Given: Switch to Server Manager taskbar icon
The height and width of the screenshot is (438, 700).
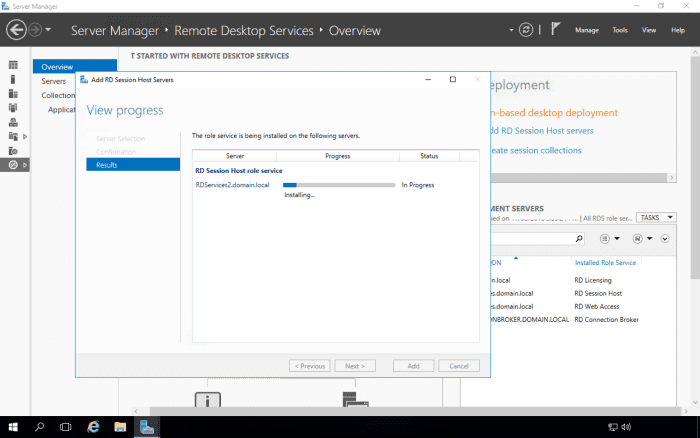Looking at the screenshot, I should [147, 427].
